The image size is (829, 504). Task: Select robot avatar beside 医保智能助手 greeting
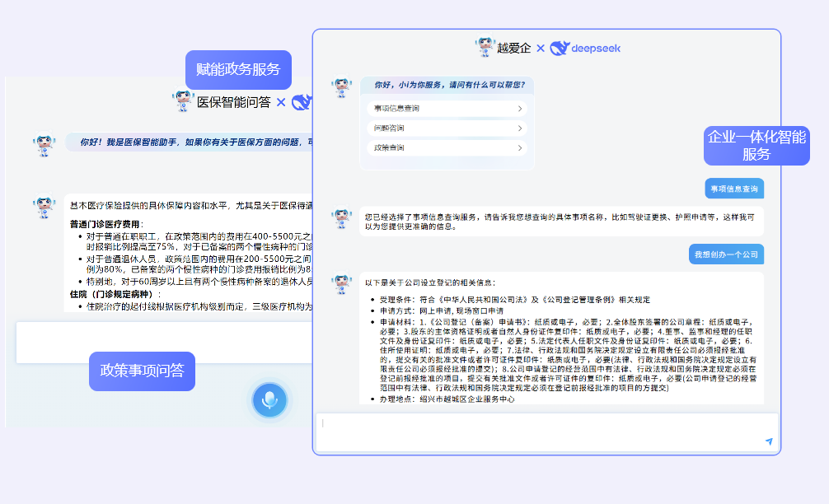point(44,145)
